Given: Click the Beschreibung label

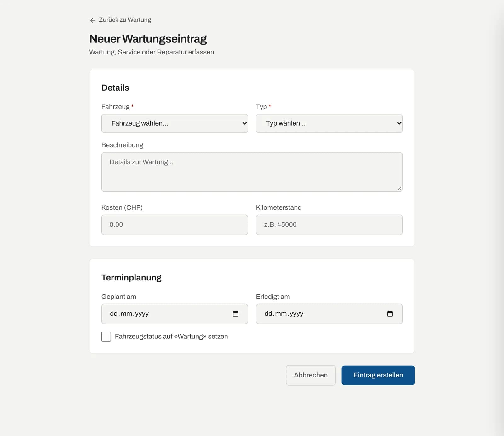Looking at the screenshot, I should (x=122, y=145).
